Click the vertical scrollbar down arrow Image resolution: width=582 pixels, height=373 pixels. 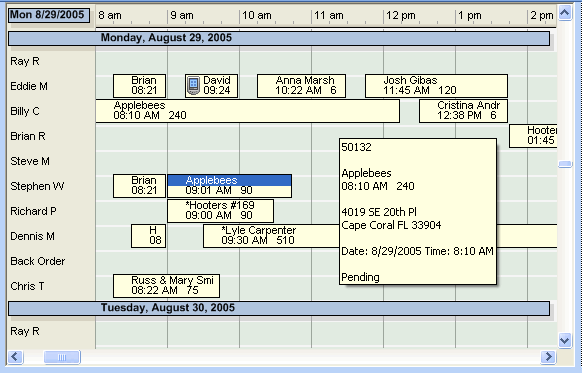pyautogui.click(x=565, y=340)
